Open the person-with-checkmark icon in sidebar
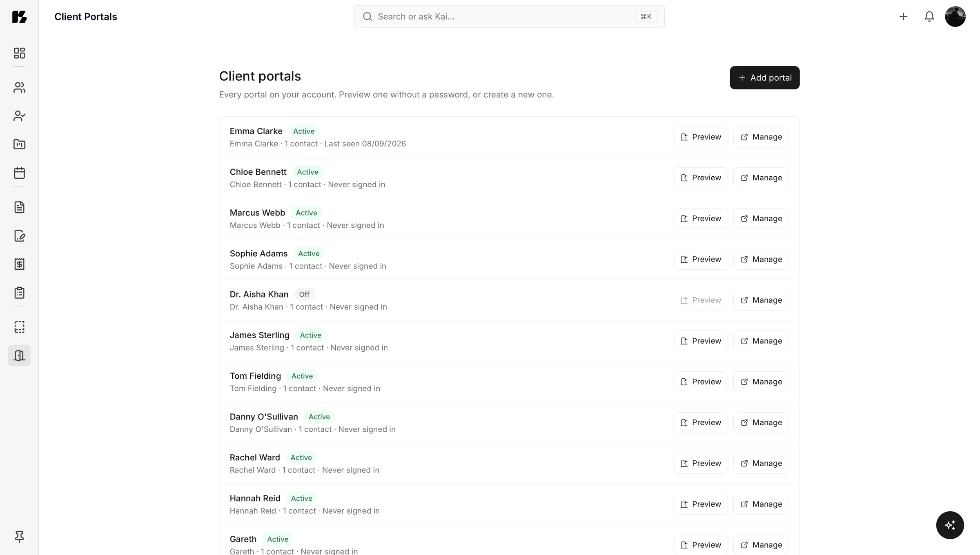This screenshot has width=980, height=555. (19, 116)
